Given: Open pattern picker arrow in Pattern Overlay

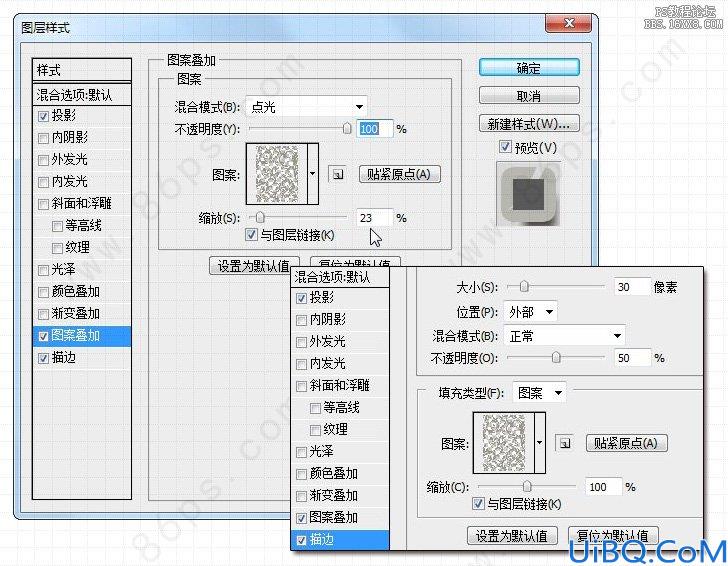Looking at the screenshot, I should [313, 174].
